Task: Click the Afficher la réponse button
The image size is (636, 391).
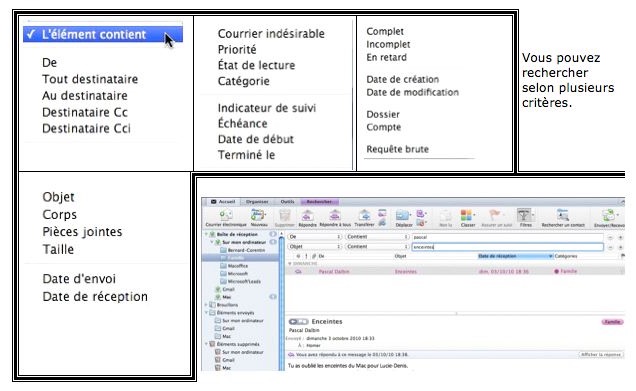Action: tap(601, 354)
